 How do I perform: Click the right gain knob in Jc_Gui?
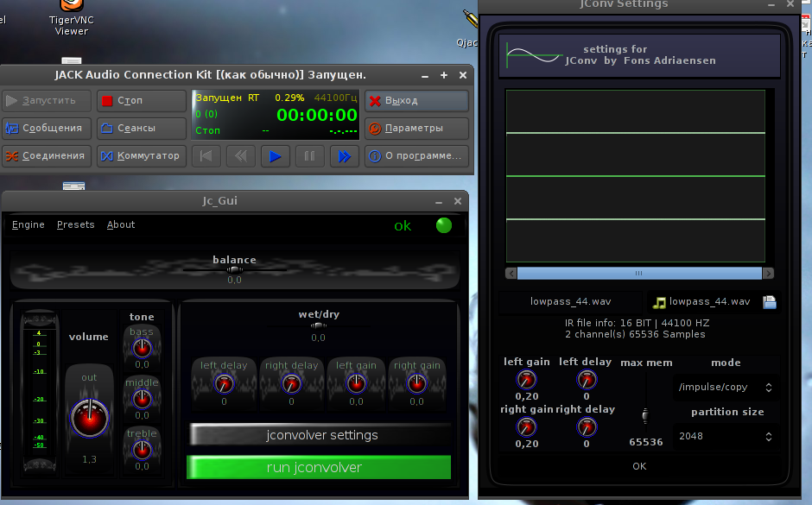(x=417, y=384)
